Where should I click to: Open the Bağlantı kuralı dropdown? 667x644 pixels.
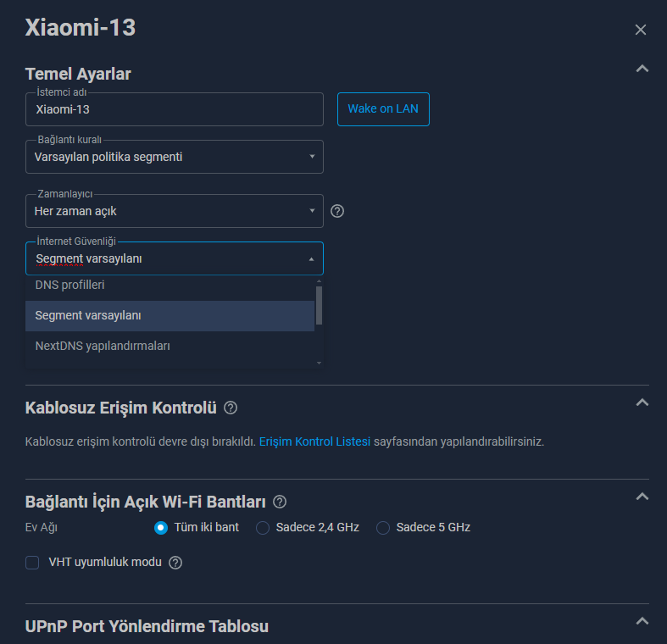coord(175,157)
